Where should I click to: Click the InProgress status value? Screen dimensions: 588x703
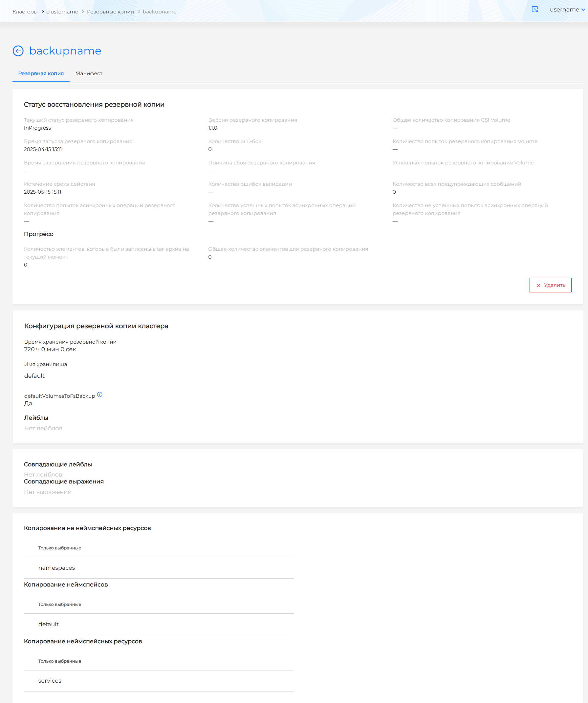pos(37,128)
